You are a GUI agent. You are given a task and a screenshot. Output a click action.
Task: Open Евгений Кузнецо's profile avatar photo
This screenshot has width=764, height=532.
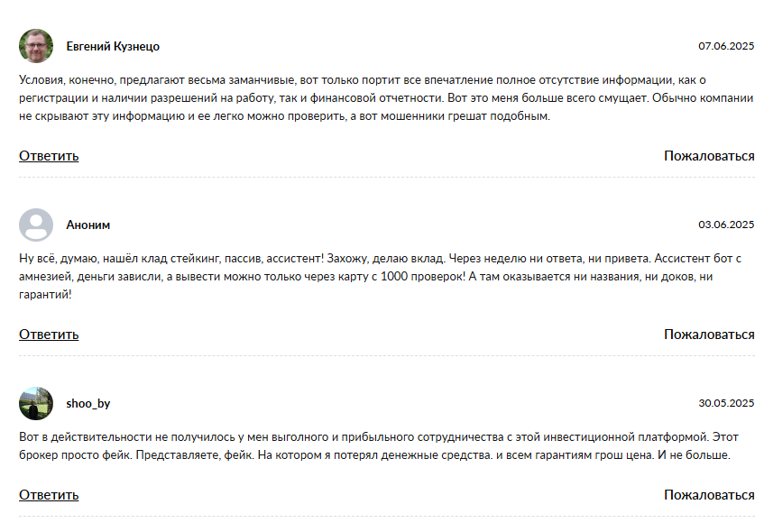pos(36,46)
